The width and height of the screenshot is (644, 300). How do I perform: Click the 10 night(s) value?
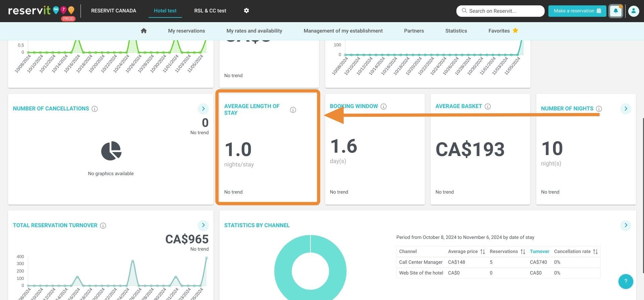[x=552, y=148]
